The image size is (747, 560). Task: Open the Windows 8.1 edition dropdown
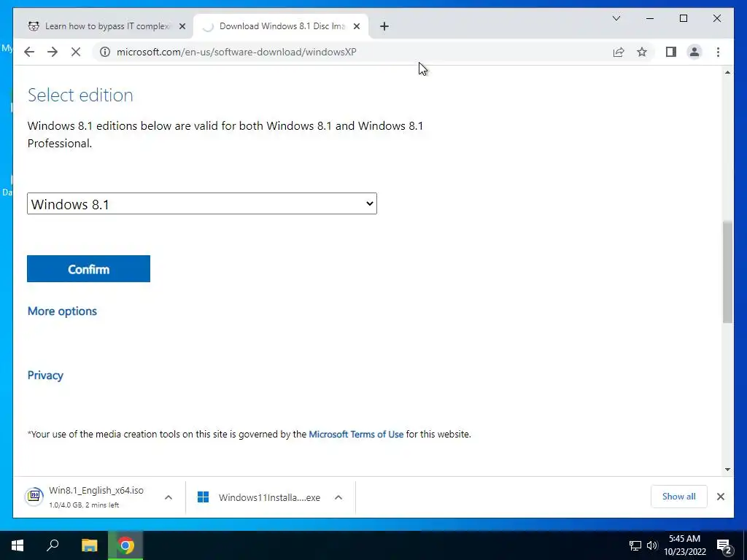pos(202,204)
